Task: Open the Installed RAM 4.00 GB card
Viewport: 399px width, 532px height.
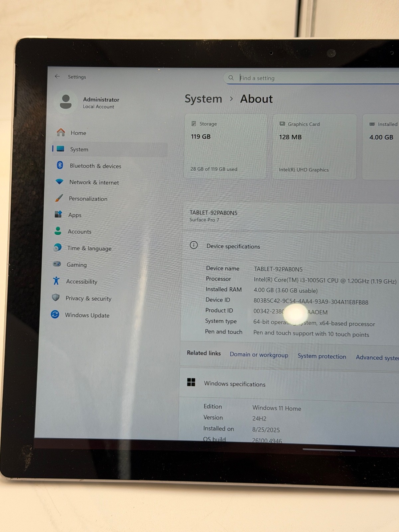Action: click(381, 147)
